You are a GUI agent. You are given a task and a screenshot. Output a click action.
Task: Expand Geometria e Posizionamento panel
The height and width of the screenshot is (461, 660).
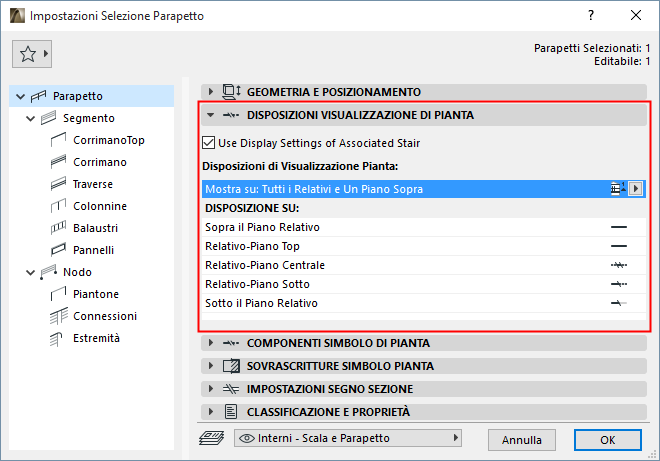click(211, 91)
